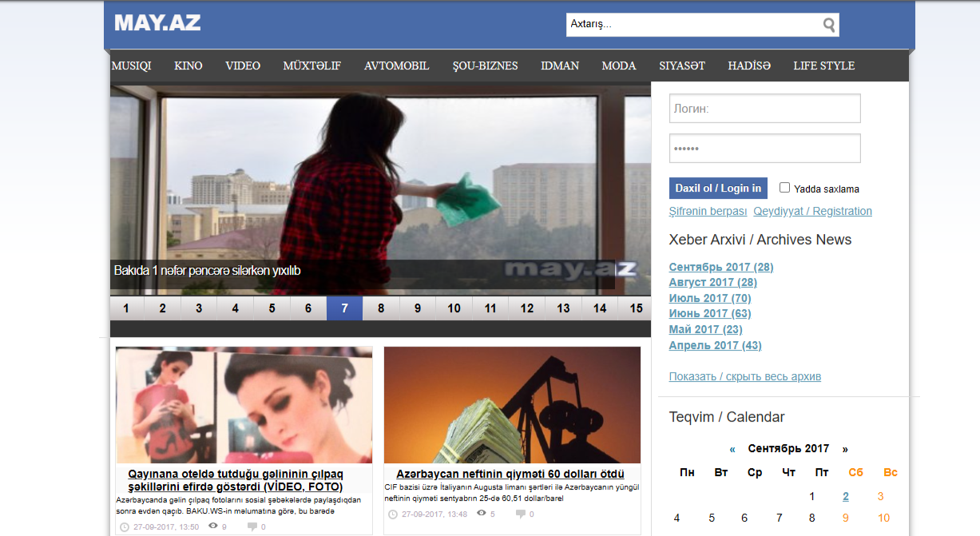
Task: Click clock icon under oil price article
Action: [x=393, y=514]
